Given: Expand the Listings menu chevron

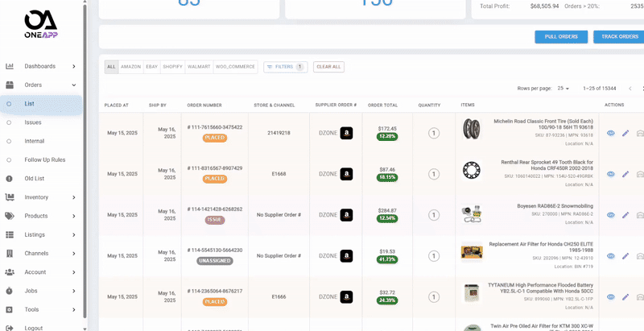Looking at the screenshot, I should point(74,235).
